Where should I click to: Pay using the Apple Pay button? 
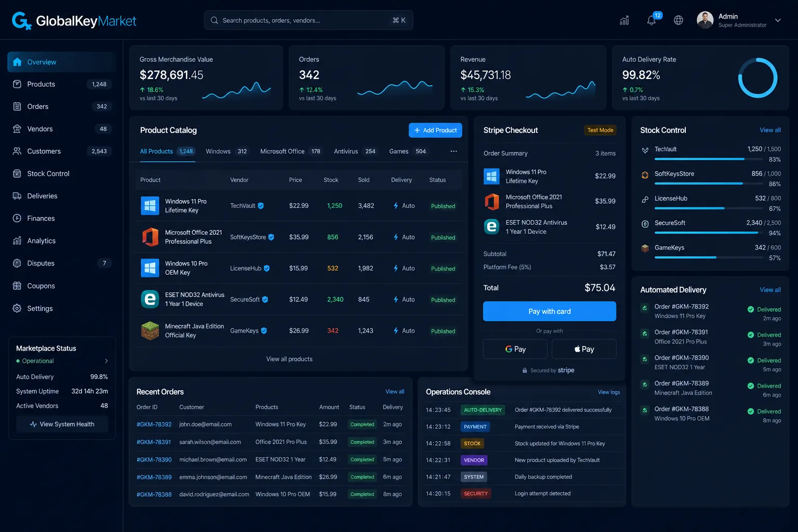coord(584,349)
